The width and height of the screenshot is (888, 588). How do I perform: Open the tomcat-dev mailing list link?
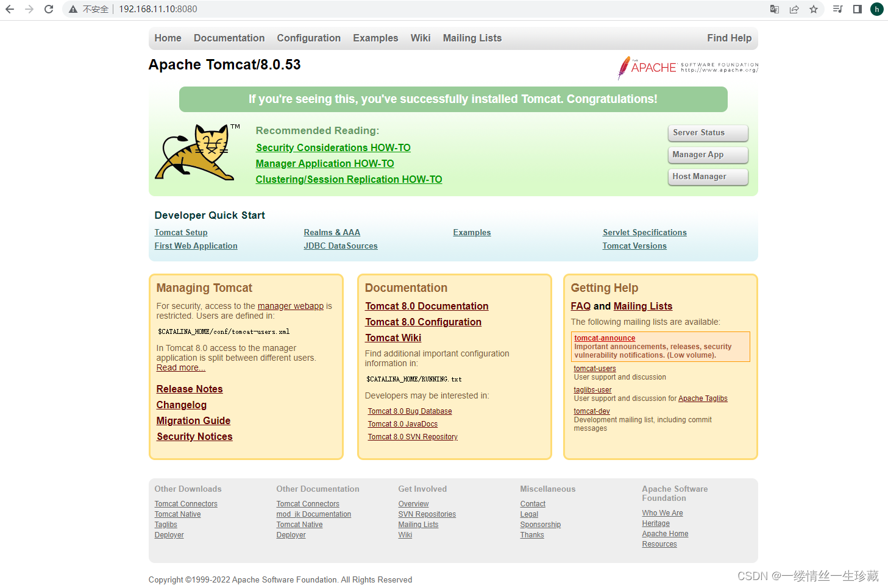click(x=592, y=411)
